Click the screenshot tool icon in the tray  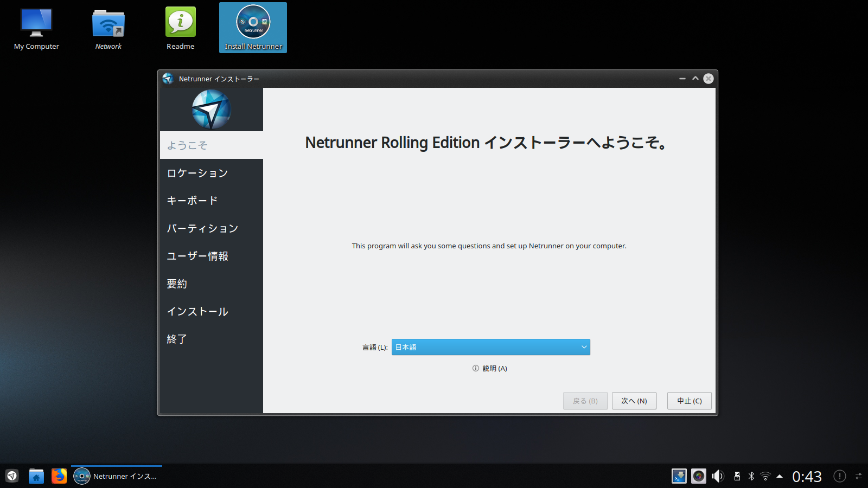point(699,476)
